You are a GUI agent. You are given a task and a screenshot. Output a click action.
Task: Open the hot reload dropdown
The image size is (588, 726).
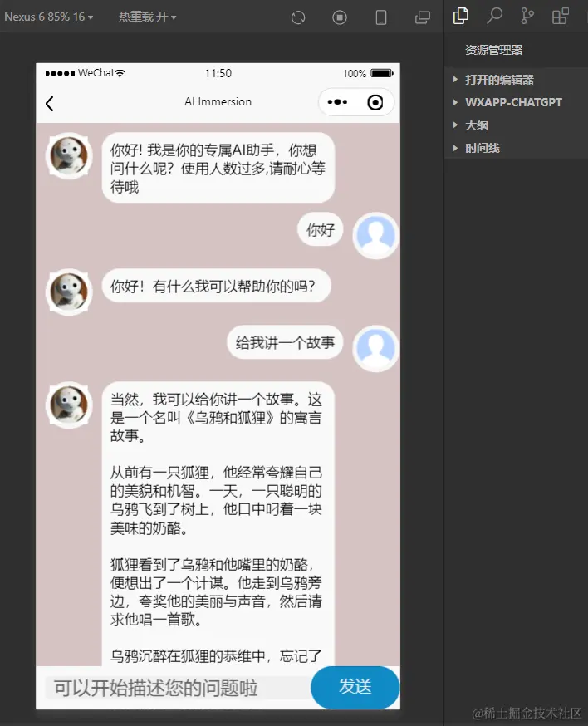[147, 17]
